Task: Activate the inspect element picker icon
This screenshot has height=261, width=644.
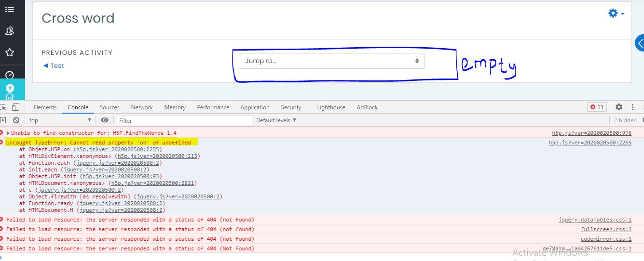Action: coord(3,107)
